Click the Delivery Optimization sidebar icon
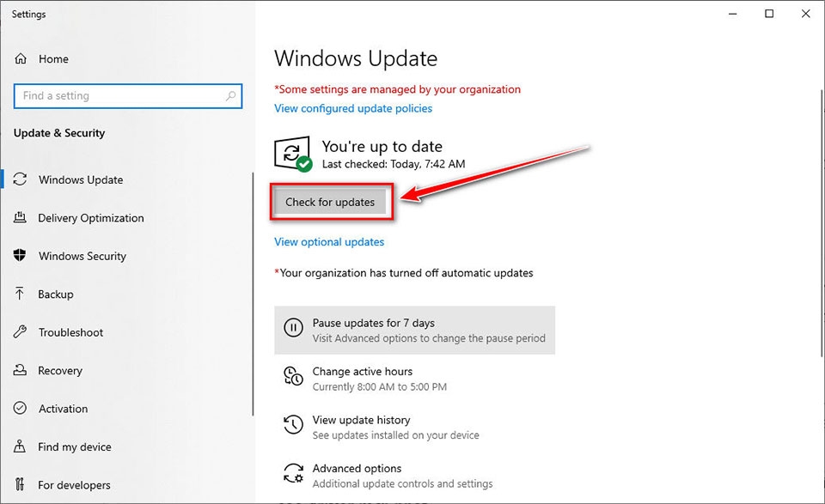825x504 pixels. pyautogui.click(x=20, y=217)
